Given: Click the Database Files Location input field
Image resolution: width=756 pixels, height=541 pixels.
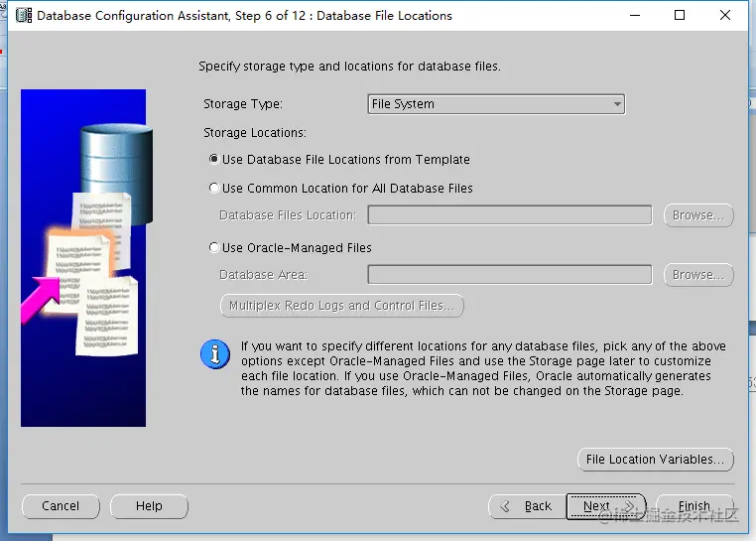Looking at the screenshot, I should 510,215.
